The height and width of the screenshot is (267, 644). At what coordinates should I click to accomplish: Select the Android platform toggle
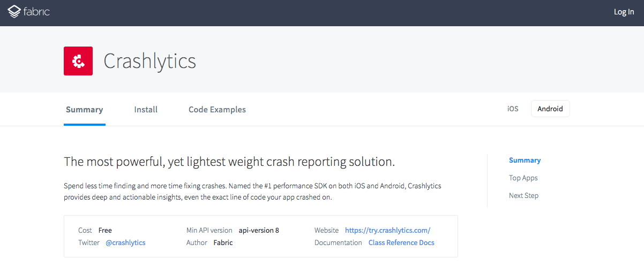(550, 109)
